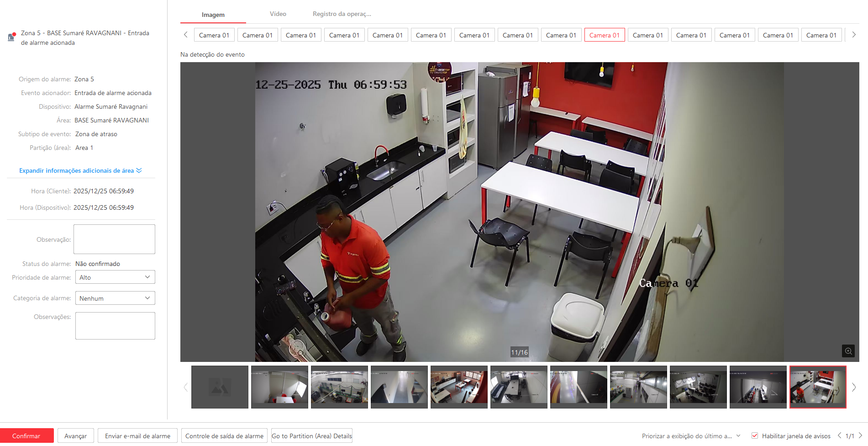Toggle Habilitar janela de avisos checkbox
The width and height of the screenshot is (868, 446).
point(755,435)
